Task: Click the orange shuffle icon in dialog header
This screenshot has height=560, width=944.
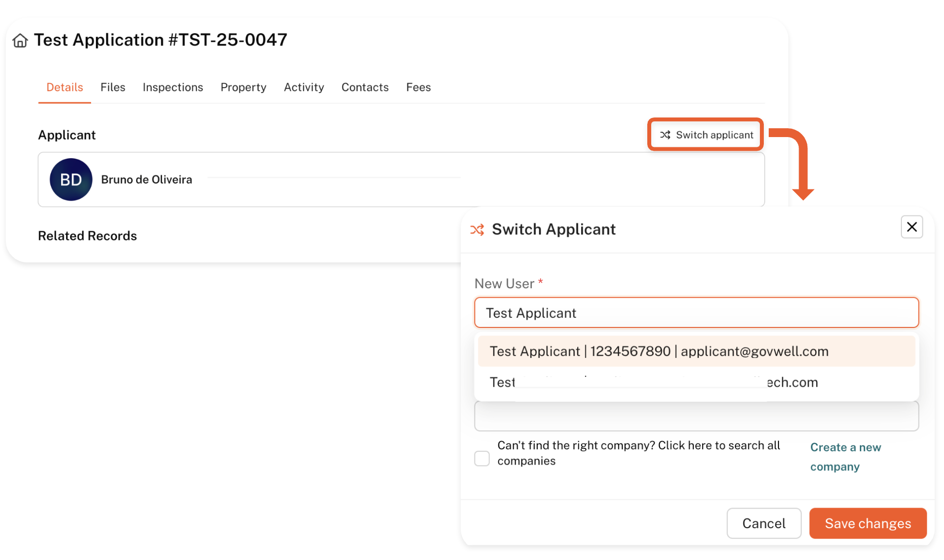Action: click(477, 230)
